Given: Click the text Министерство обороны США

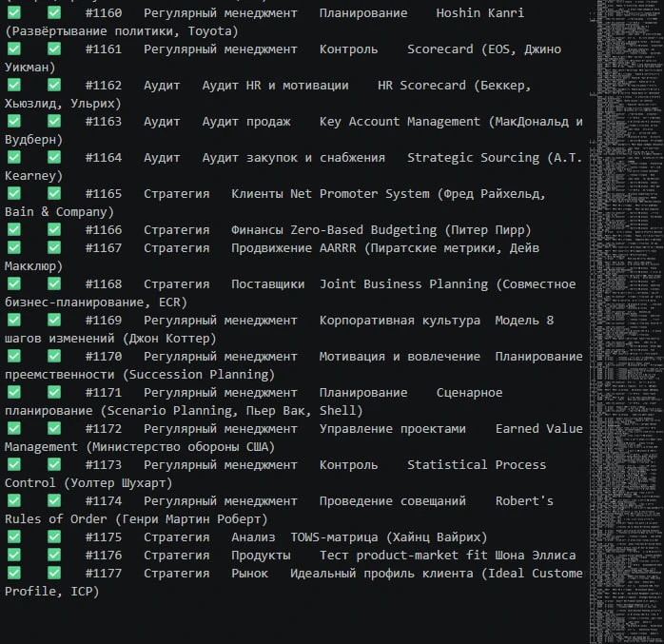Looking at the screenshot, I should (180, 447).
